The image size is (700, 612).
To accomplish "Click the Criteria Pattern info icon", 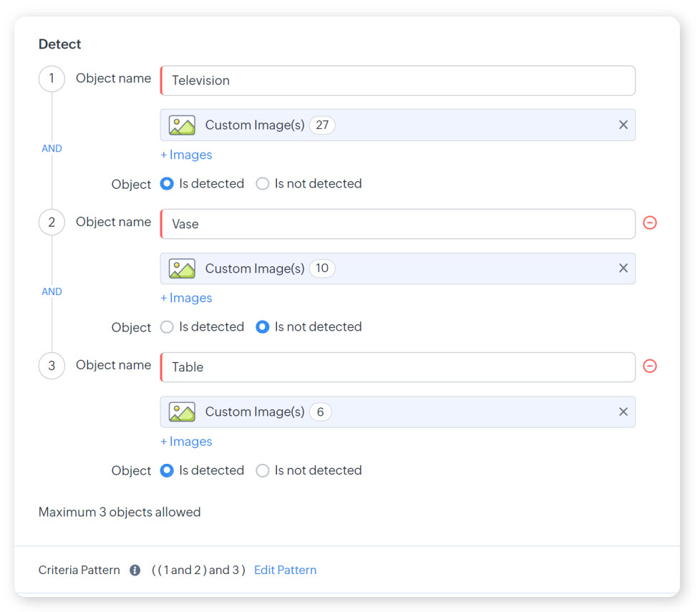I will [135, 570].
